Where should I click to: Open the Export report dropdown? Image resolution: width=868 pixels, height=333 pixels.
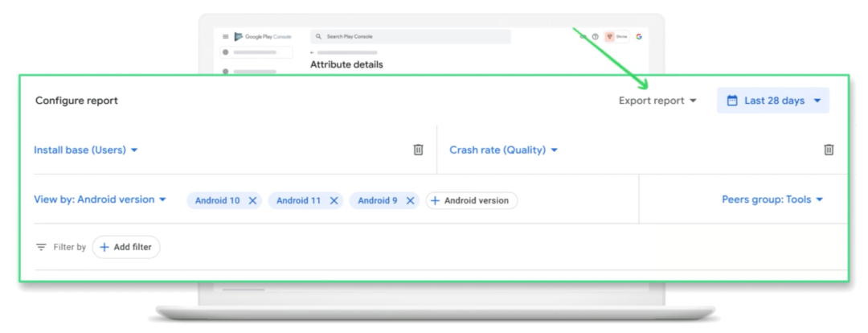657,101
